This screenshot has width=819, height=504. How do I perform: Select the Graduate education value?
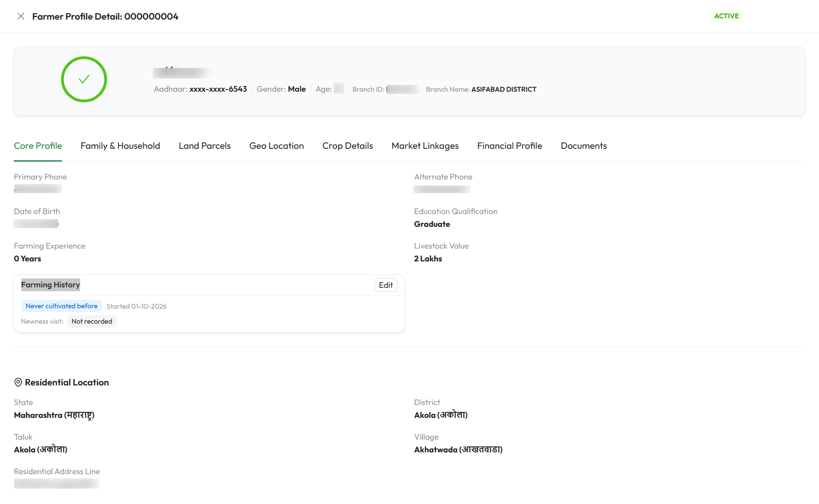tap(432, 224)
